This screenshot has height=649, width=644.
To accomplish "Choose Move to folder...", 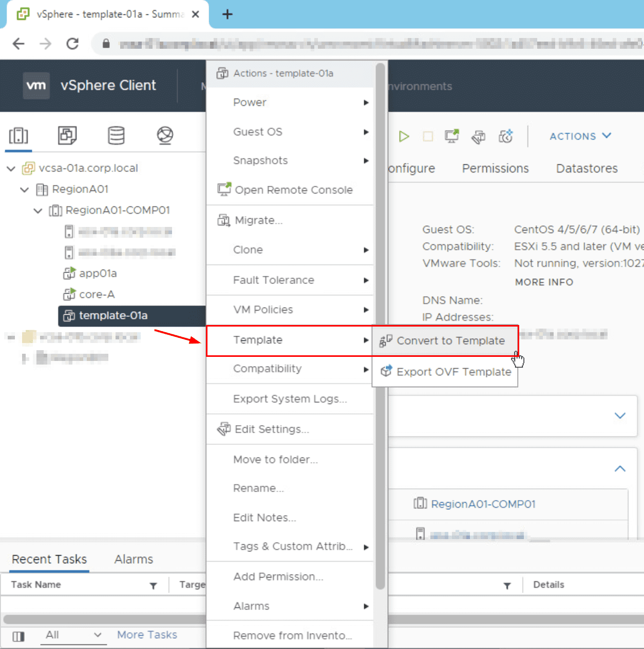I will (290, 459).
